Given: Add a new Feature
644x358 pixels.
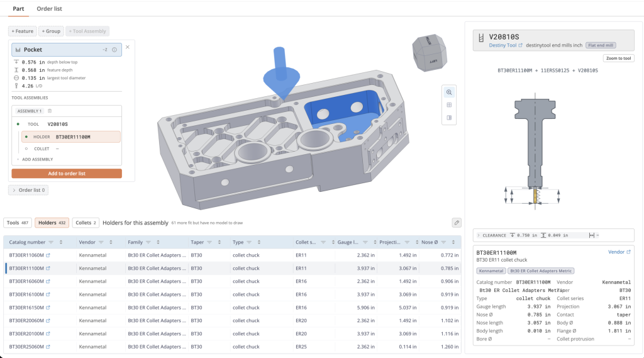Looking at the screenshot, I should (23, 31).
